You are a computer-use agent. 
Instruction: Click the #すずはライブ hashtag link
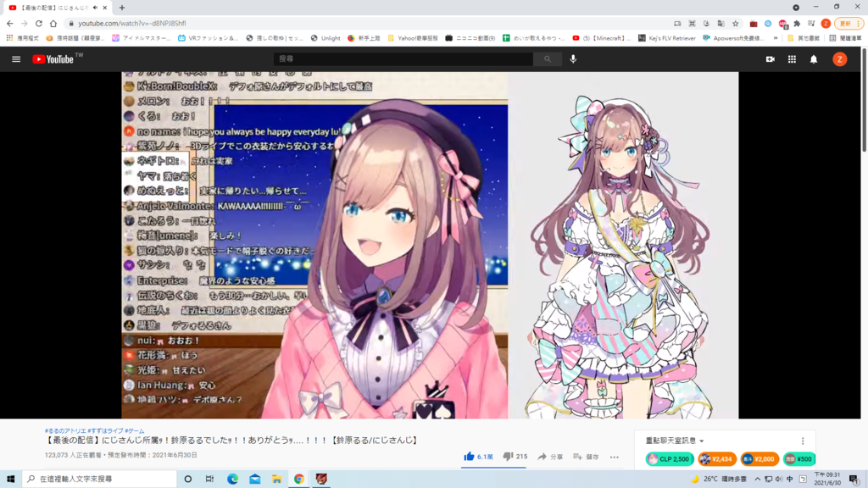point(105,430)
